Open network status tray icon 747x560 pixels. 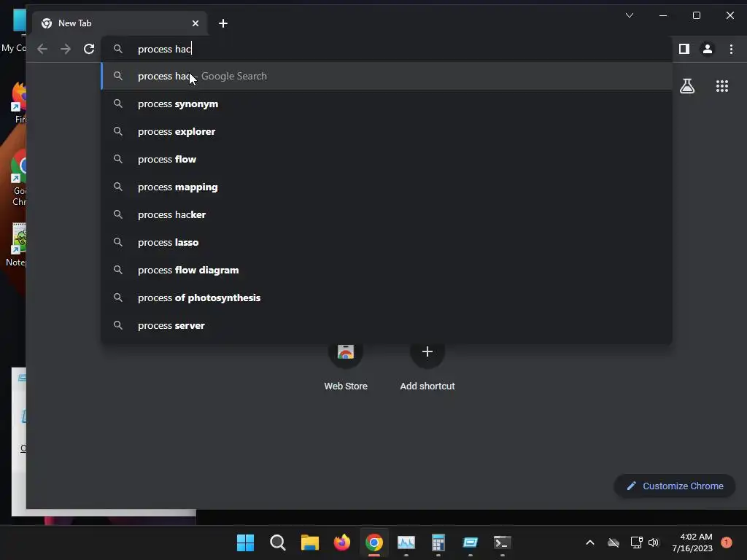pyautogui.click(x=636, y=542)
